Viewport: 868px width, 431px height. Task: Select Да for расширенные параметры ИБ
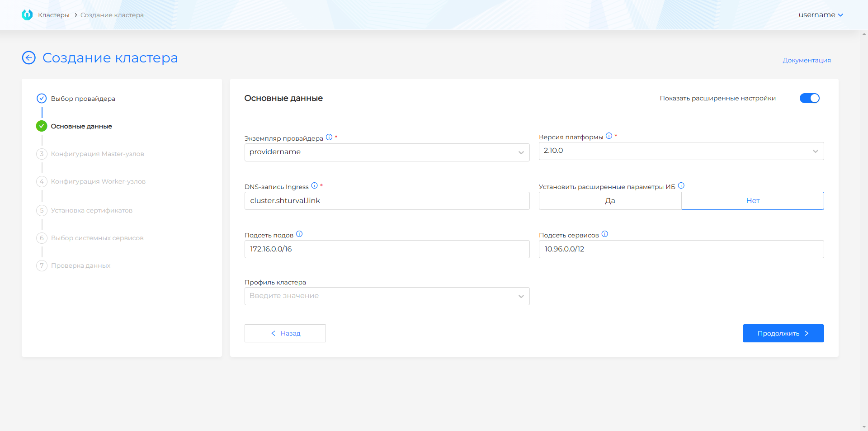[x=609, y=200]
